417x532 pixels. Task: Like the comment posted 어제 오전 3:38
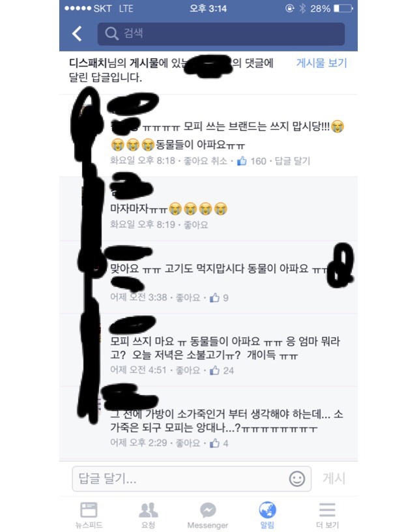tap(188, 297)
